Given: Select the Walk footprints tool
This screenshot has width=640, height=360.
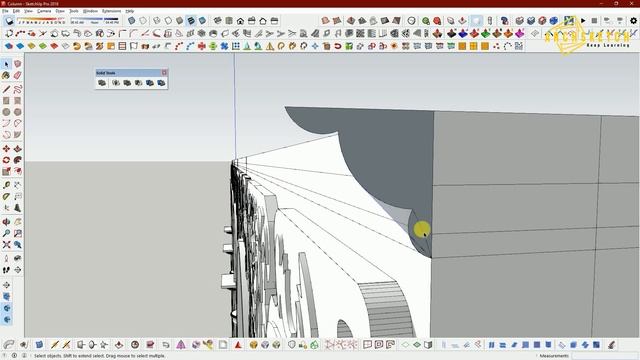Looking at the screenshot, I should coord(6,270).
